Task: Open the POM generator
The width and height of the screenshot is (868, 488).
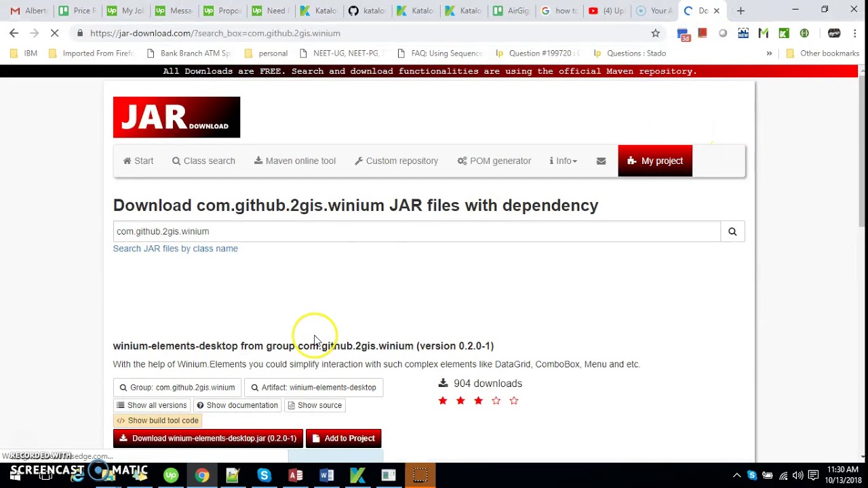Action: (x=494, y=161)
